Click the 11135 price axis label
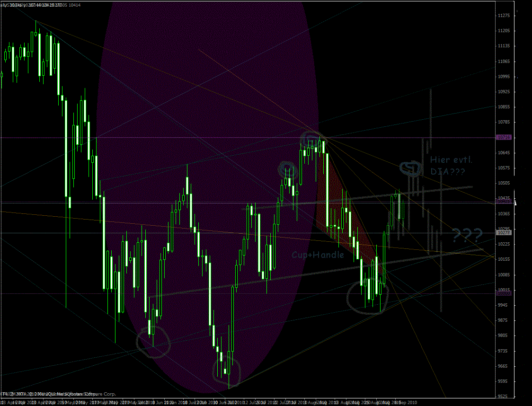 click(x=504, y=46)
